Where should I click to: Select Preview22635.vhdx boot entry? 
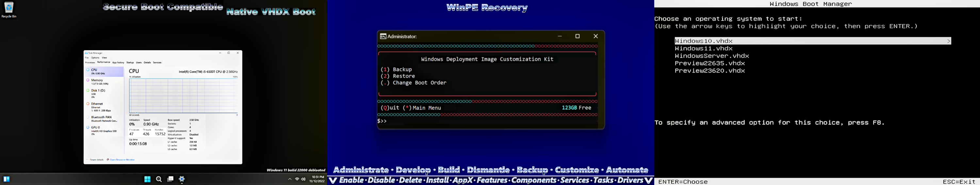click(x=710, y=63)
